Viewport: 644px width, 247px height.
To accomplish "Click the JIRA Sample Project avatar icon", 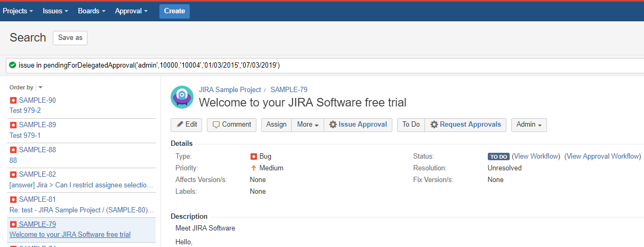I will click(x=182, y=97).
